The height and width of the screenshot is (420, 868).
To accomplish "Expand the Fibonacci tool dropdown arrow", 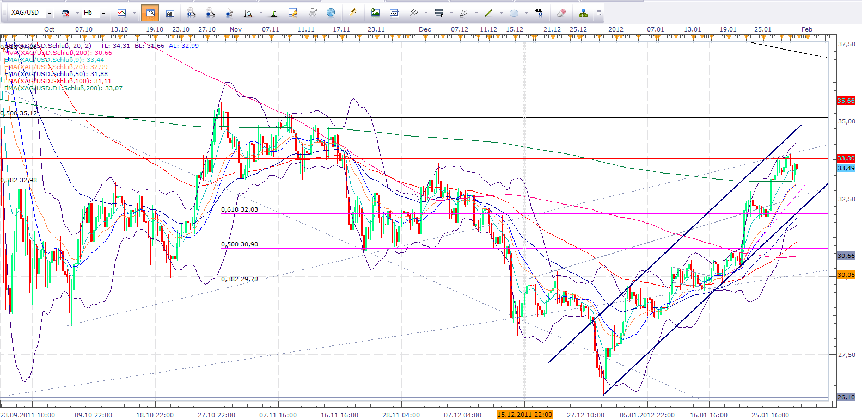I will pyautogui.click(x=451, y=13).
